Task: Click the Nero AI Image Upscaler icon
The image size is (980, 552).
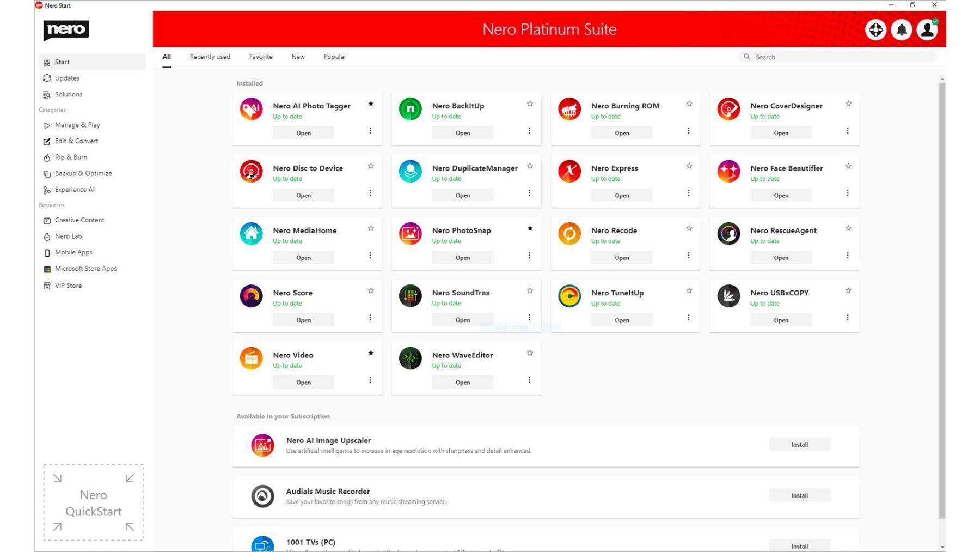Action: click(262, 445)
